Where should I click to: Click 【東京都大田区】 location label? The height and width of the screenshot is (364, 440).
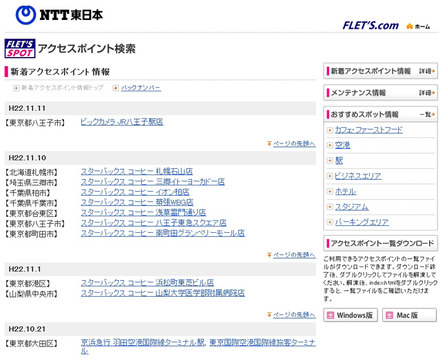coord(31,343)
